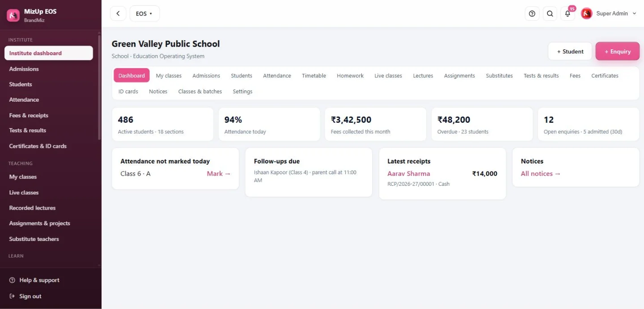Open the notifications bell icon
644x309 pixels.
point(568,13)
